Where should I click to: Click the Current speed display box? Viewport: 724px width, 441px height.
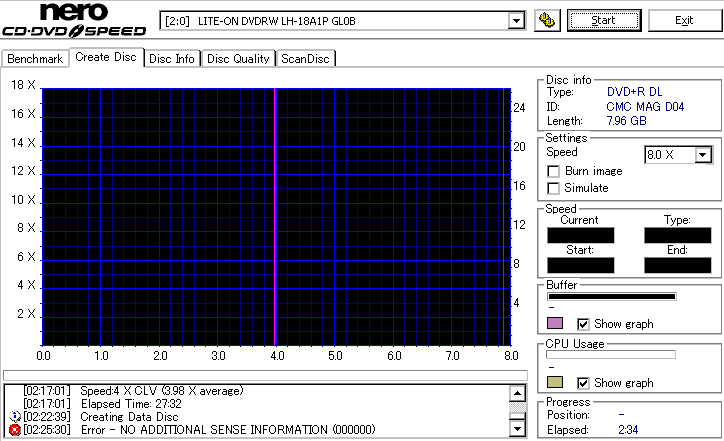point(580,236)
